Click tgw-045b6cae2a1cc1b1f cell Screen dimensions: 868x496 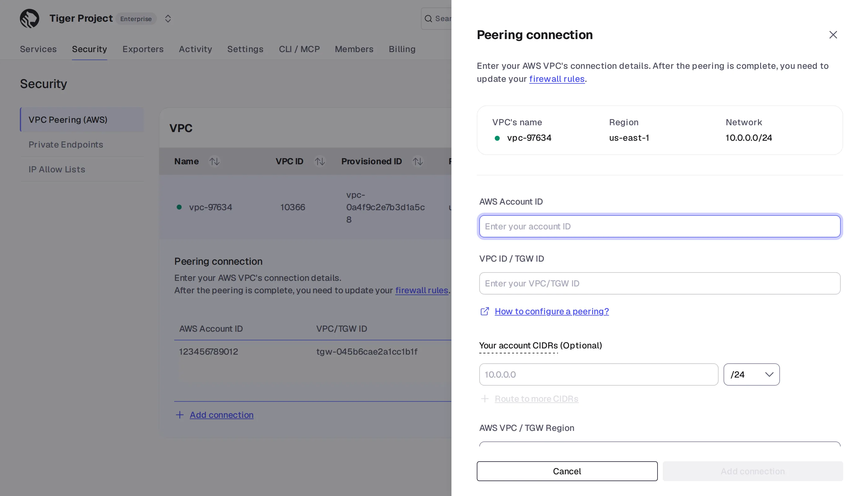pyautogui.click(x=366, y=352)
